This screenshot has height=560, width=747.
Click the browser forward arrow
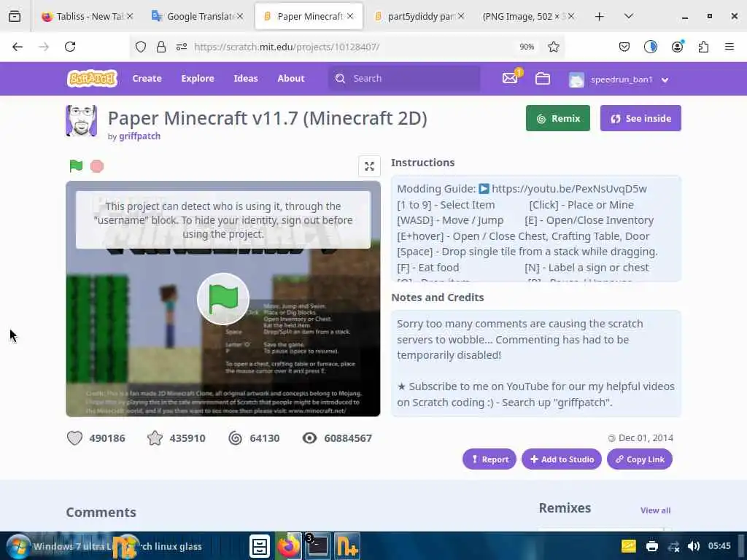click(44, 47)
